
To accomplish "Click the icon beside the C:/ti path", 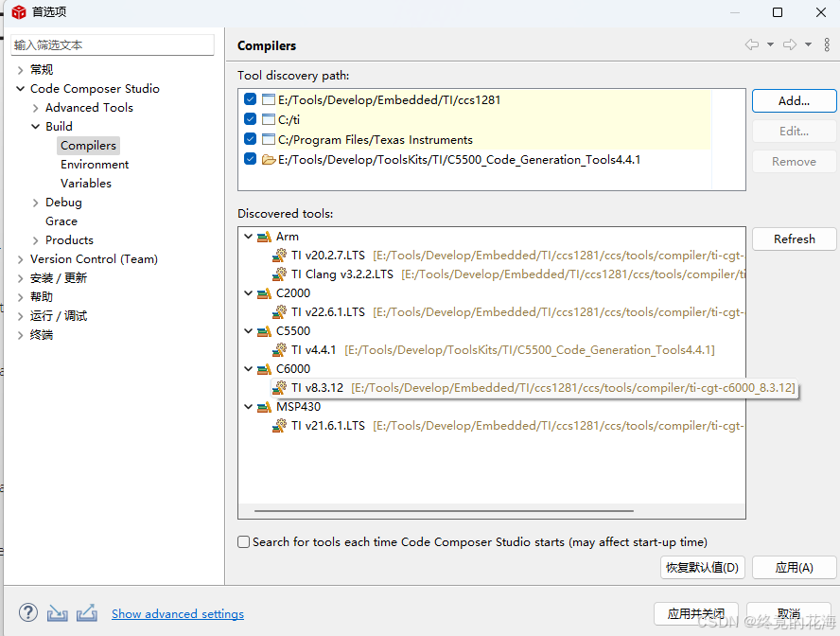I will pos(269,119).
